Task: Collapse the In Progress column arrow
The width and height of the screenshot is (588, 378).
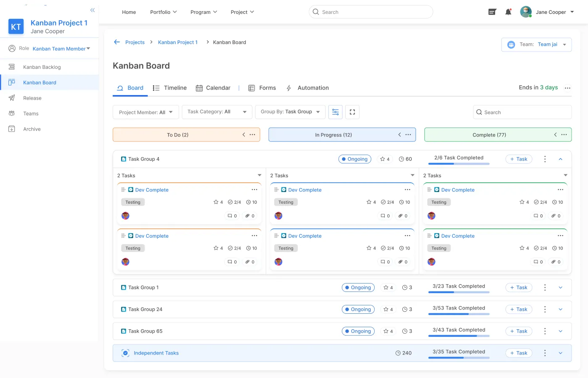Action: point(399,135)
